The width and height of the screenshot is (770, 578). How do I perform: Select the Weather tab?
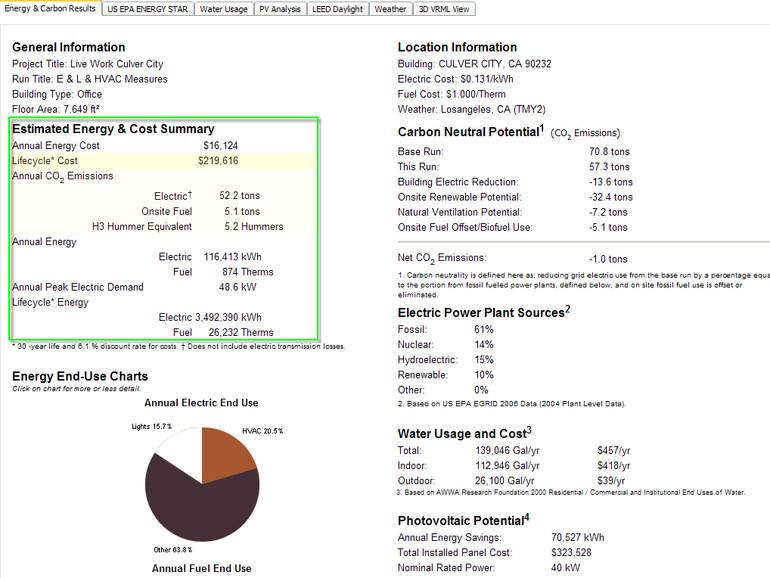click(390, 9)
